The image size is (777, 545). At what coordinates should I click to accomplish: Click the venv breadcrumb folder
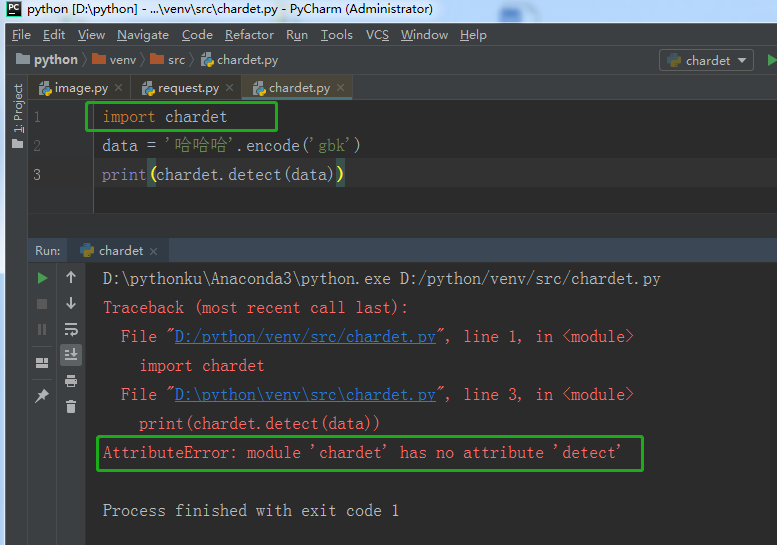click(114, 60)
